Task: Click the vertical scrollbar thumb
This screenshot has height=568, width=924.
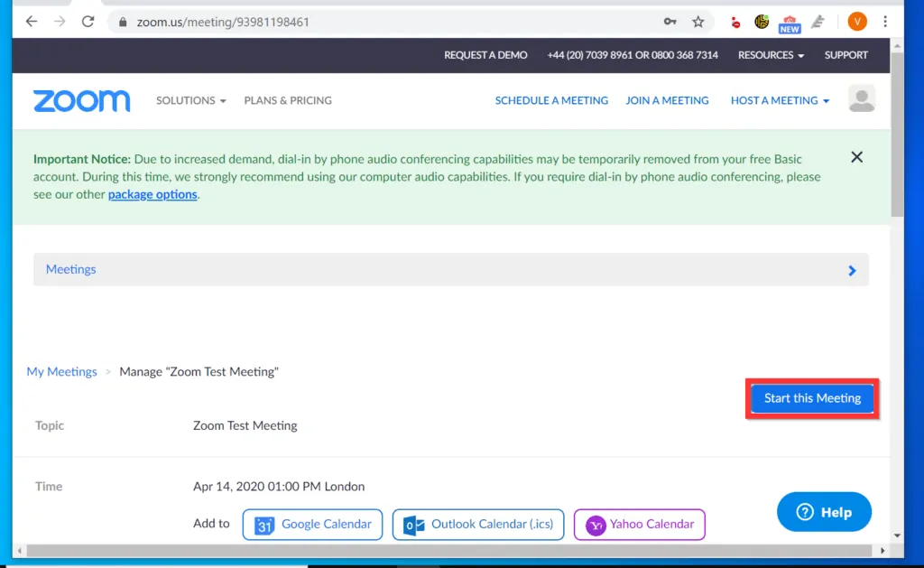Action: pos(897,135)
